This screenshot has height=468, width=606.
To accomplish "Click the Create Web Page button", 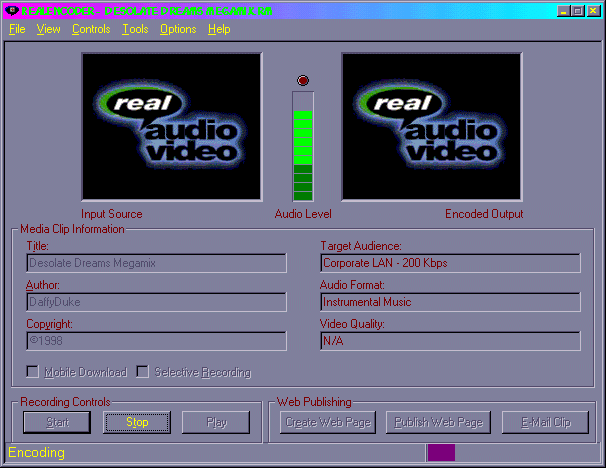I will click(x=328, y=422).
